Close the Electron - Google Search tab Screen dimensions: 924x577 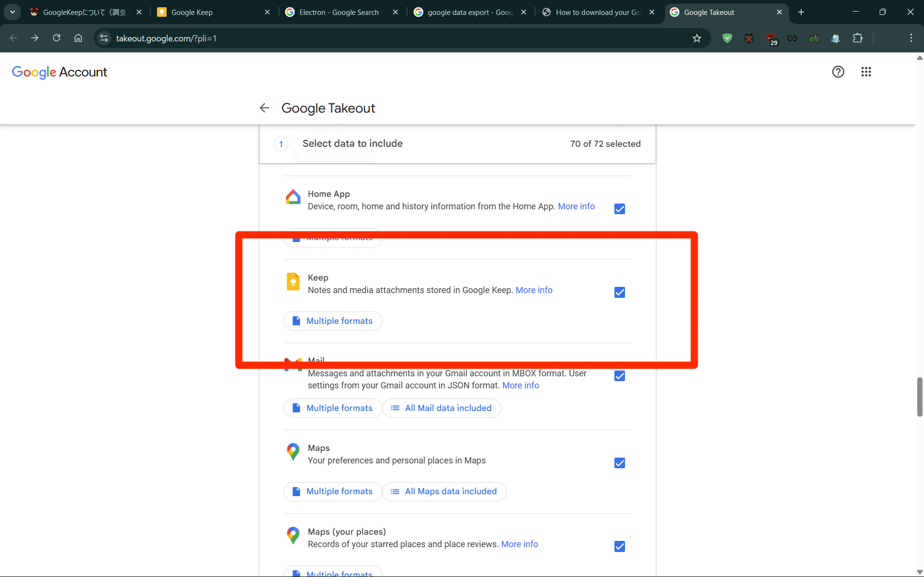[x=395, y=12]
